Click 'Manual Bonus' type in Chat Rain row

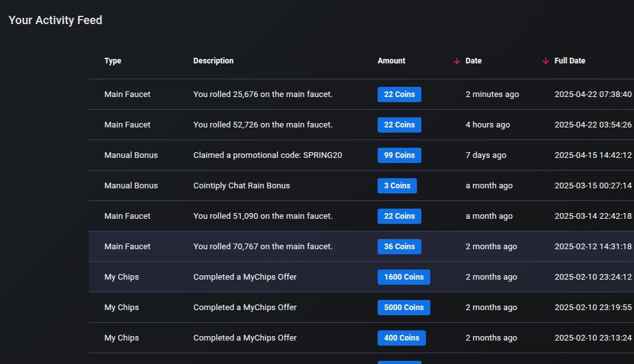(131, 185)
